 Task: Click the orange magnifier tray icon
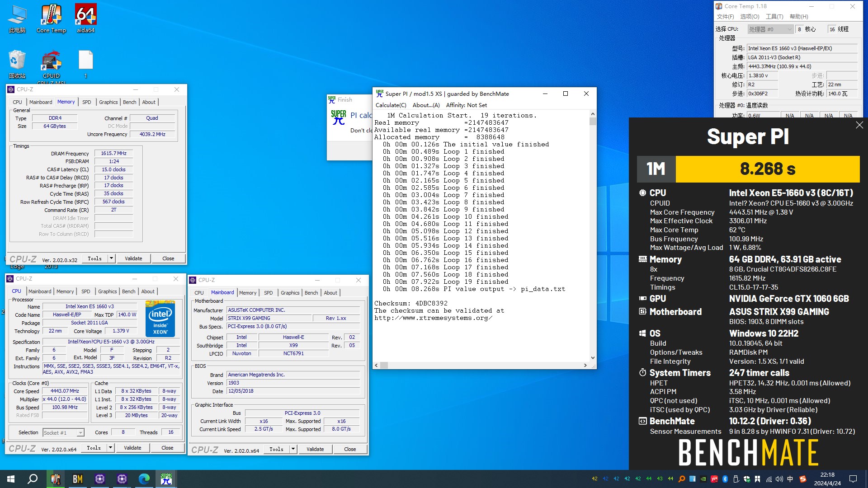pyautogui.click(x=682, y=479)
